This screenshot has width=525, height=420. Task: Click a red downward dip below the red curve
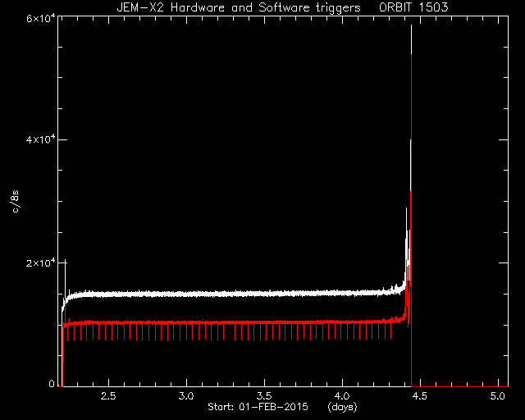(x=180, y=332)
